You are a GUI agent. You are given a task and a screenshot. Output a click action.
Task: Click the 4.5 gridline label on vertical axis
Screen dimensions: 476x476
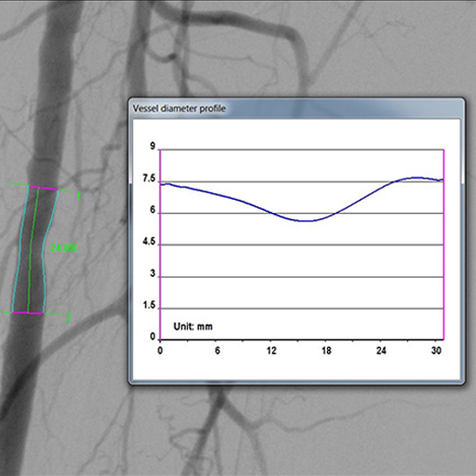tap(149, 242)
